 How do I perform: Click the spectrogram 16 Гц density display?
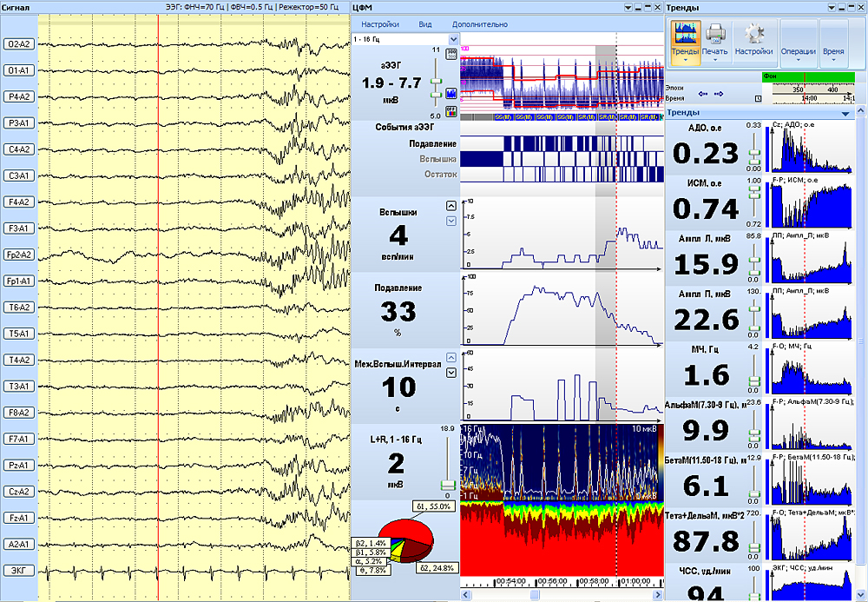(562, 463)
